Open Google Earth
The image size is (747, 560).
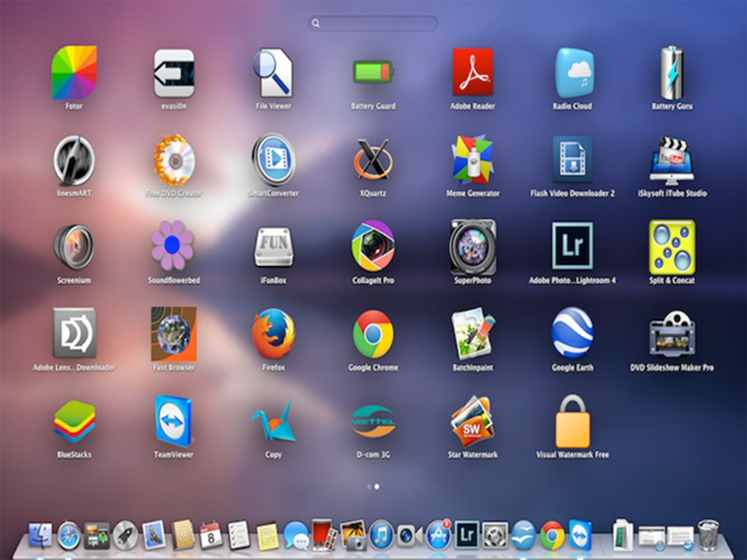[571, 333]
